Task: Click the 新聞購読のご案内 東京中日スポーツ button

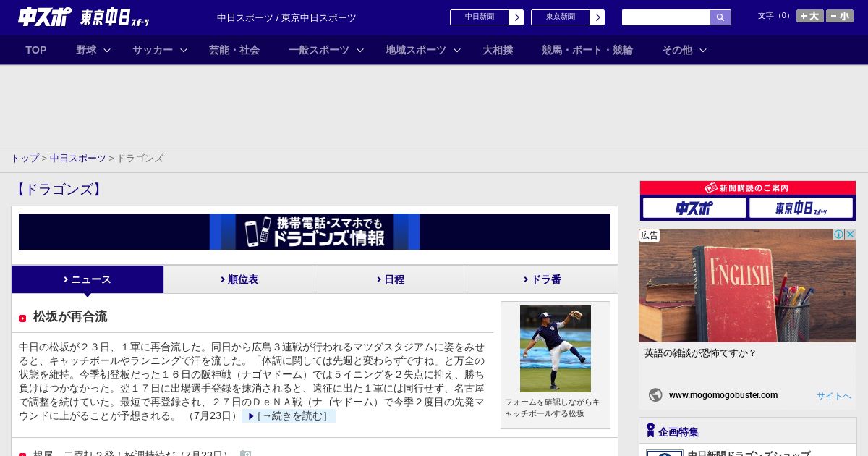Action: (801, 208)
